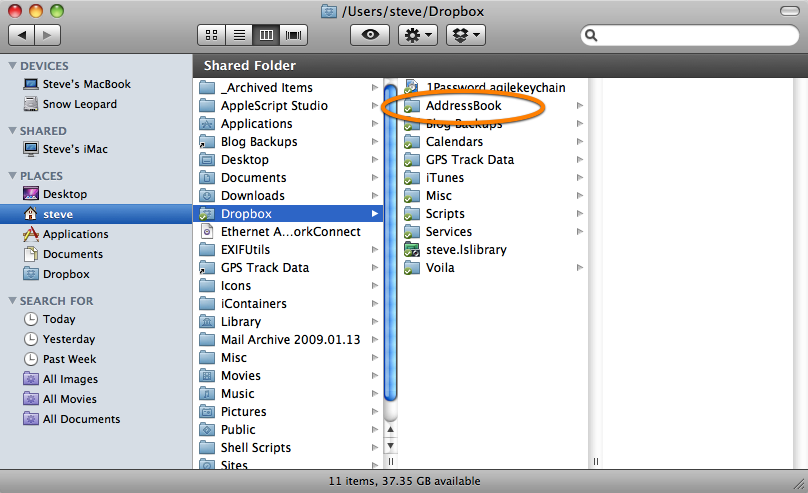This screenshot has height=493, width=808.
Task: Select Steve's MacBook laptop icon
Action: pyautogui.click(x=31, y=84)
